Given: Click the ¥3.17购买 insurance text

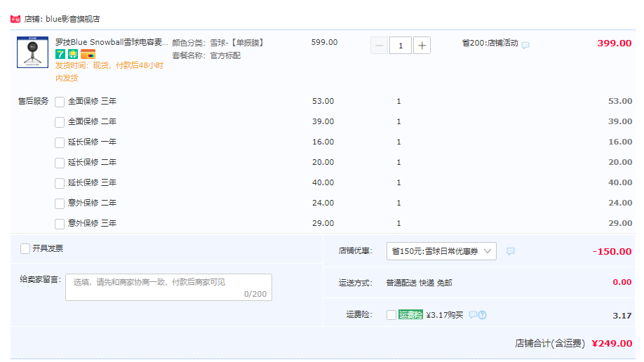Looking at the screenshot, I should pyautogui.click(x=445, y=315).
